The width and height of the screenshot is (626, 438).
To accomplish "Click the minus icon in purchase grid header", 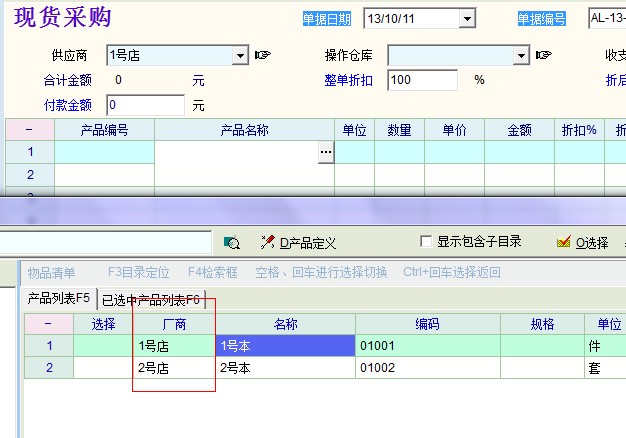I will pos(29,130).
